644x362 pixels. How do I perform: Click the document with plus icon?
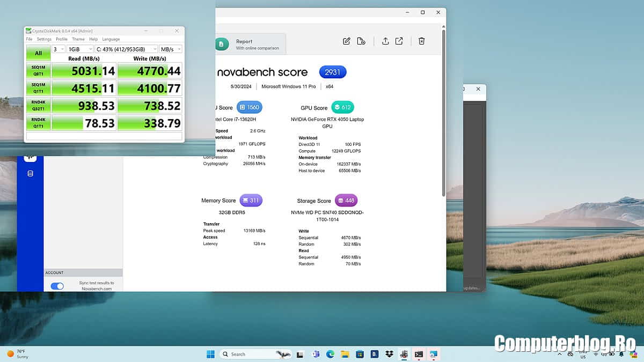pos(361,41)
